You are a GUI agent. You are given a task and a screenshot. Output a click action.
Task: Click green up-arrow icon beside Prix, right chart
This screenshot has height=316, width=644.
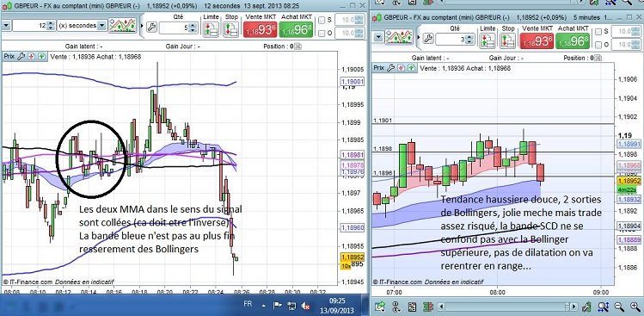click(x=411, y=68)
